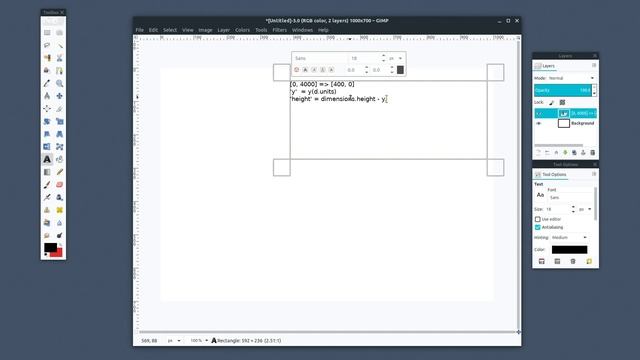
Task: Delete the layer with trash button
Action: 593,153
